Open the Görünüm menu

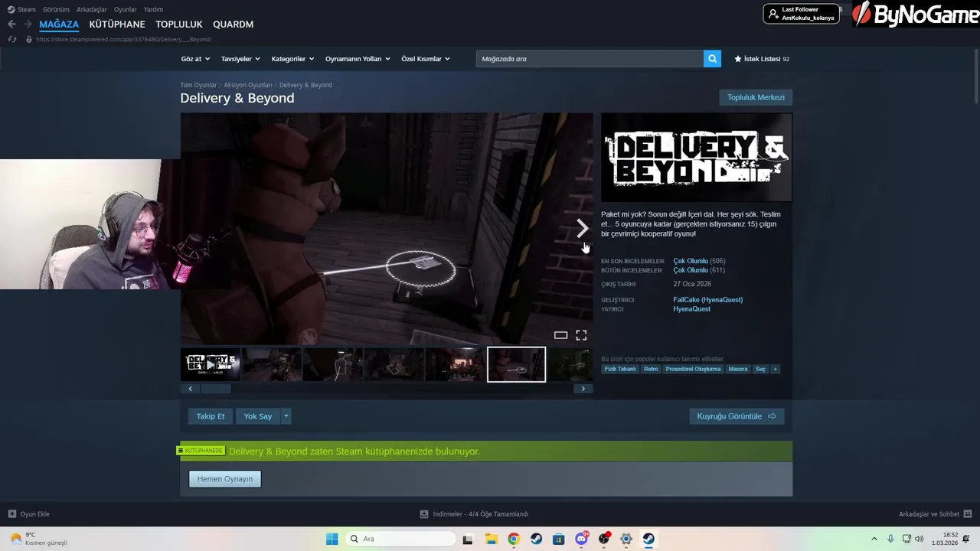(x=56, y=9)
